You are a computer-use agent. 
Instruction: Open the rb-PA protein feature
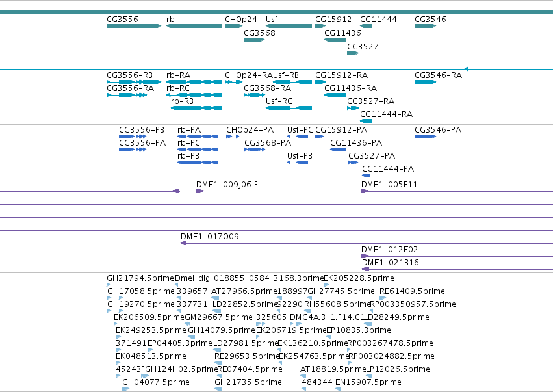coord(198,137)
